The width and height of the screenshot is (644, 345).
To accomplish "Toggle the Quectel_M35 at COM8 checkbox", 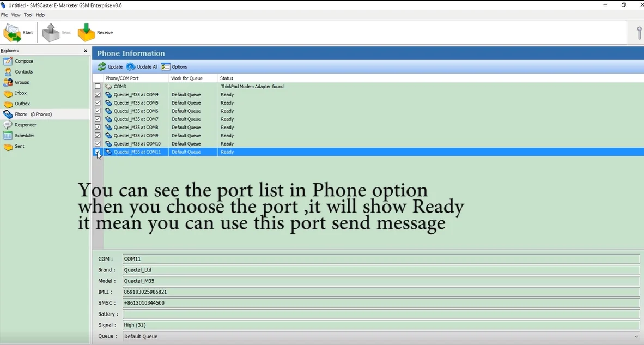I will click(x=98, y=128).
